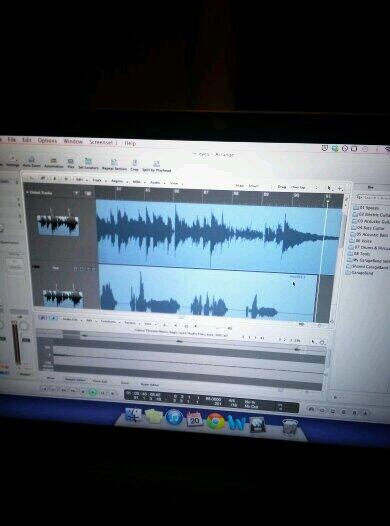
Task: Open the folder icon in the Dock
Action: [154, 416]
